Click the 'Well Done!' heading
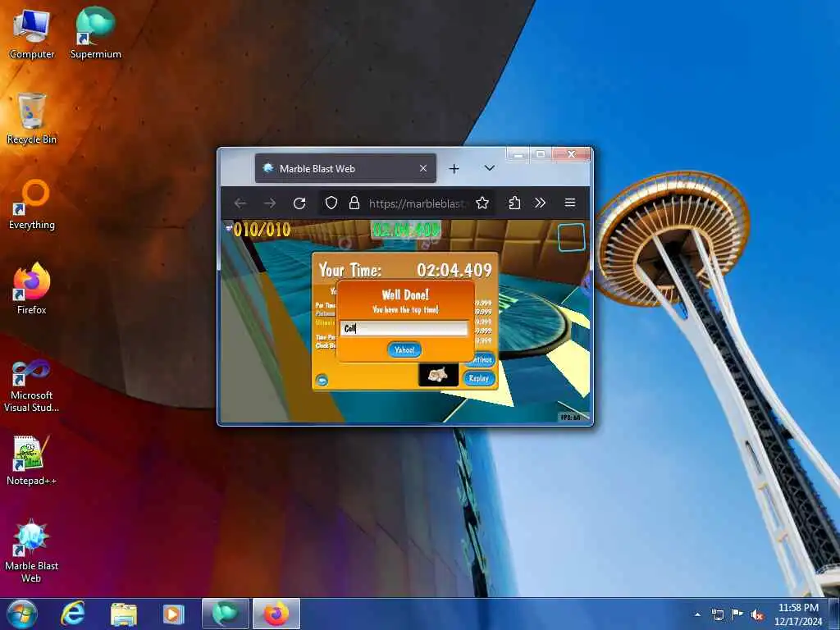This screenshot has height=630, width=840. [x=405, y=294]
